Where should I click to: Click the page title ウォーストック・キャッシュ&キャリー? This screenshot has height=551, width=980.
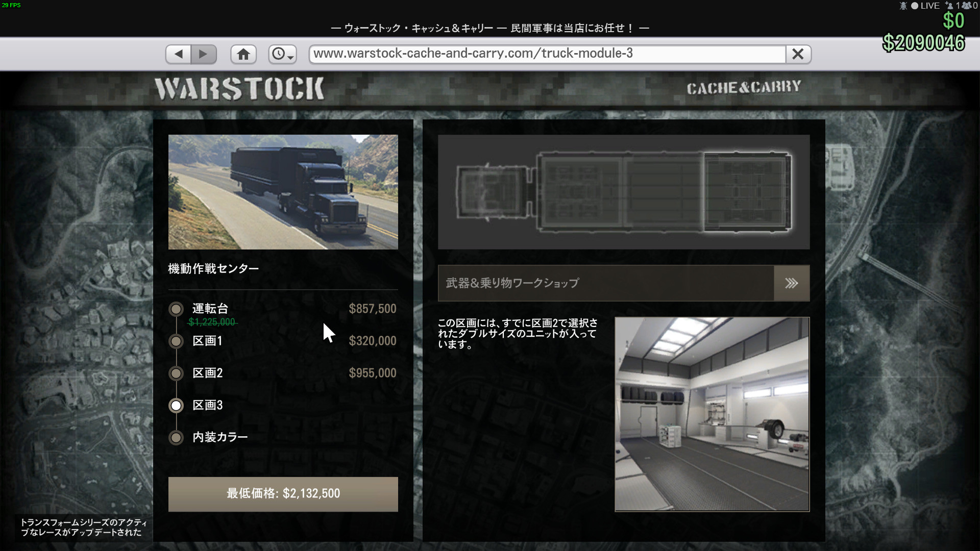click(x=419, y=28)
